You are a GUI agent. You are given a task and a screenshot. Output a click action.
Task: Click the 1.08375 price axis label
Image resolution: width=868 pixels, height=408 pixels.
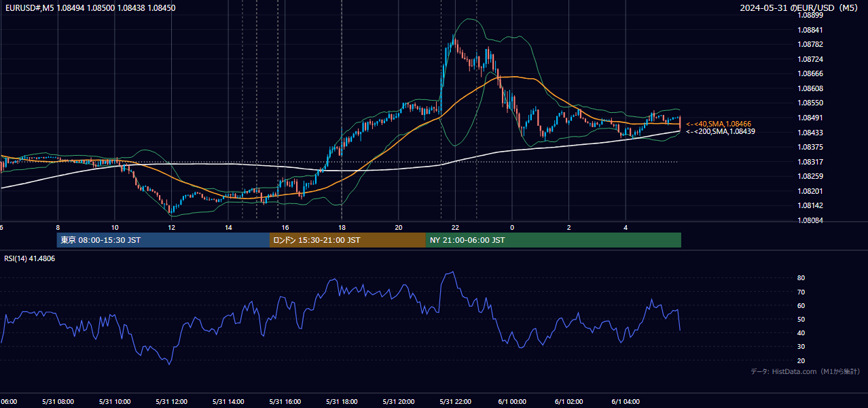[x=810, y=147]
